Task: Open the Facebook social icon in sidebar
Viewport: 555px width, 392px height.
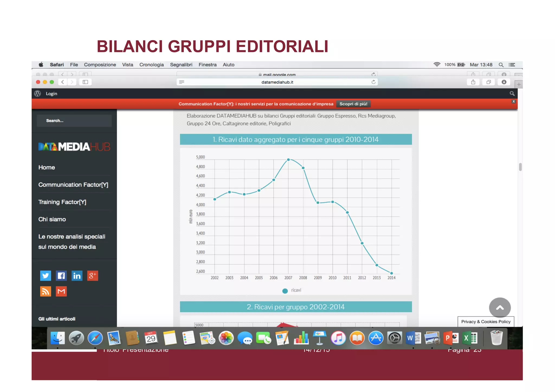Action: (x=61, y=276)
